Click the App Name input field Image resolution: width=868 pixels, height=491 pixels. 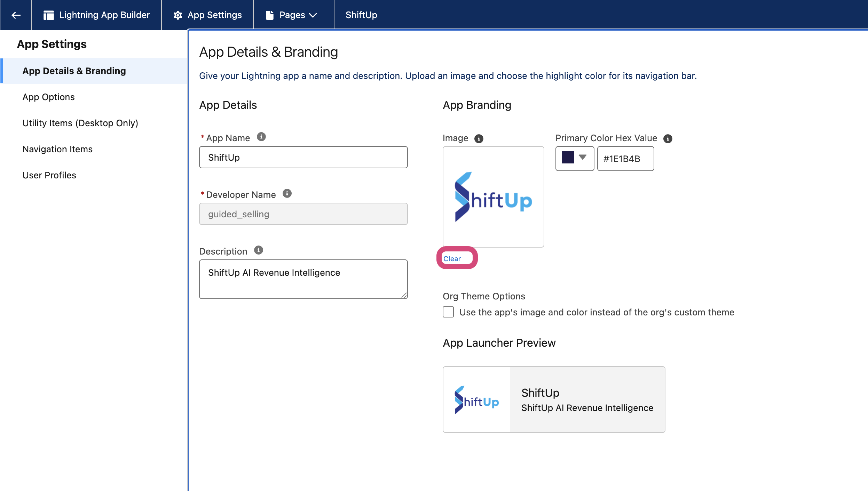click(303, 158)
